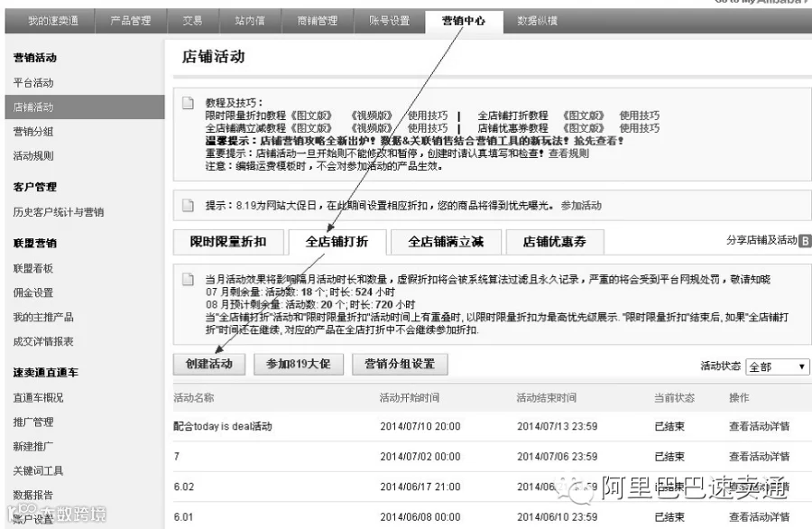Select the 限时限量折扣 tab

click(x=228, y=241)
